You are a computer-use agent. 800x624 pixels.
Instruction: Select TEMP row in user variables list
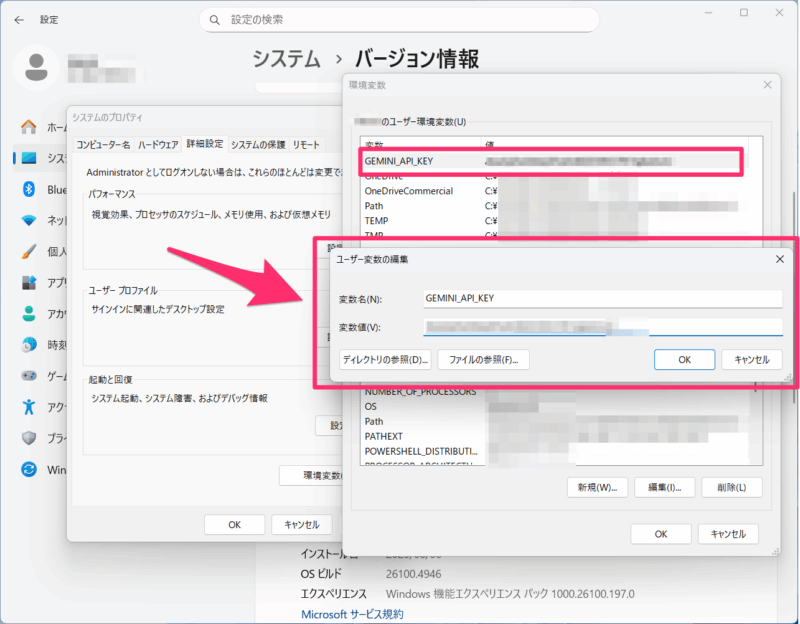(554, 220)
